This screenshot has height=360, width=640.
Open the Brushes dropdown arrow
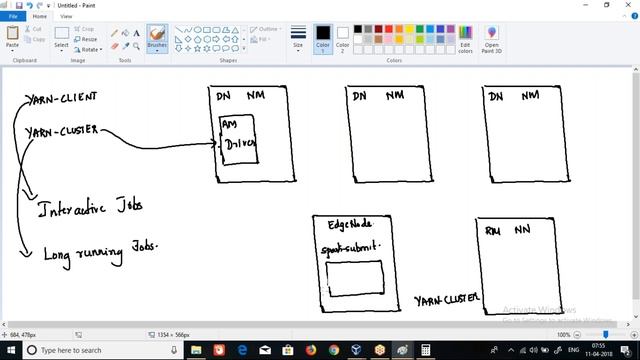tap(157, 51)
